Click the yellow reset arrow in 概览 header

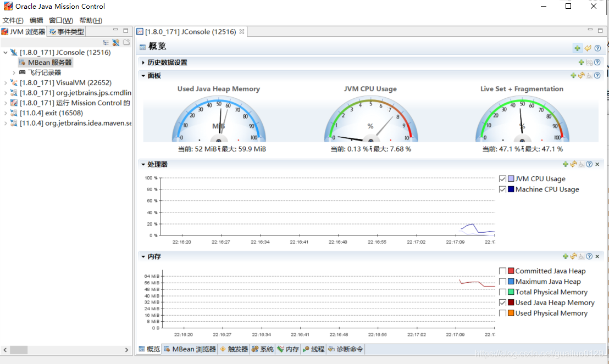click(588, 48)
